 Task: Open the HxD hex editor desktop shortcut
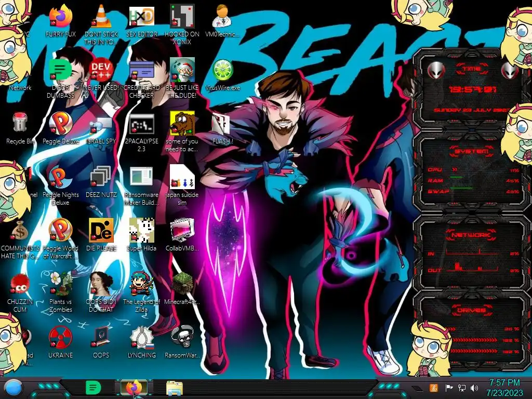point(141,16)
